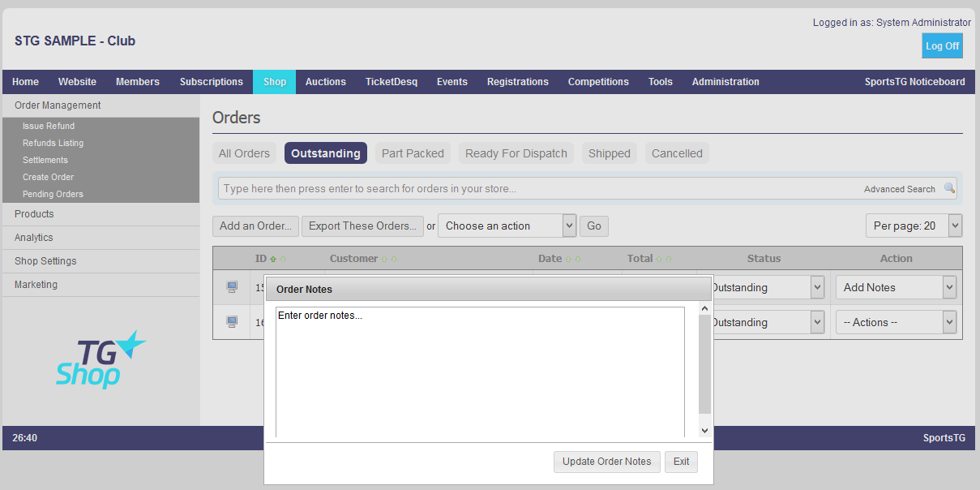Click the SportsTG footer link

[944, 438]
